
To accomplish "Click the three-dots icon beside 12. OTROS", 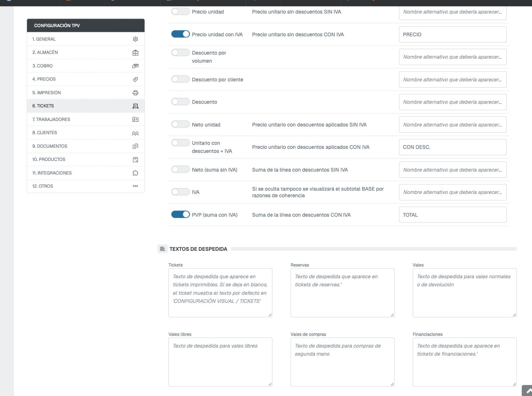I will pyautogui.click(x=135, y=186).
